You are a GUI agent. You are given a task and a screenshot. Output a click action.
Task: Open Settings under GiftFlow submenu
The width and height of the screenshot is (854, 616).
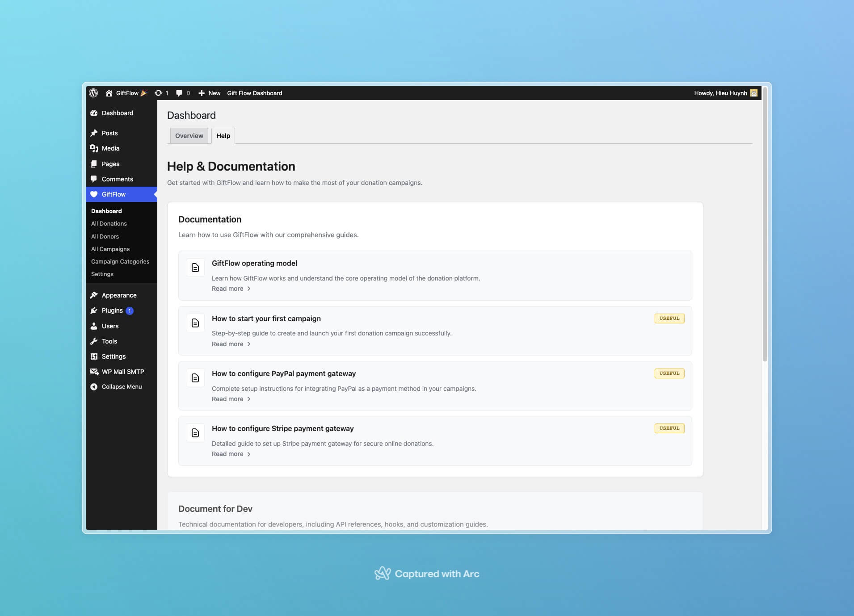(x=102, y=274)
